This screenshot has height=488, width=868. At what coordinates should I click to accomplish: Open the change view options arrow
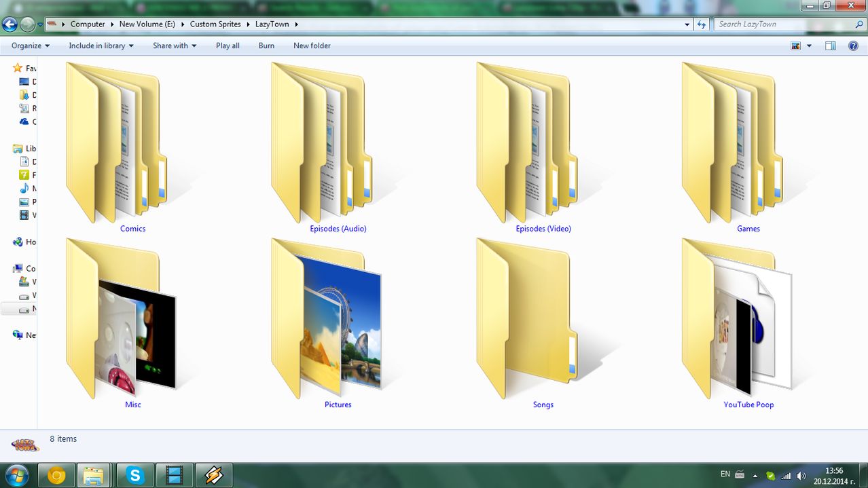pyautogui.click(x=809, y=45)
